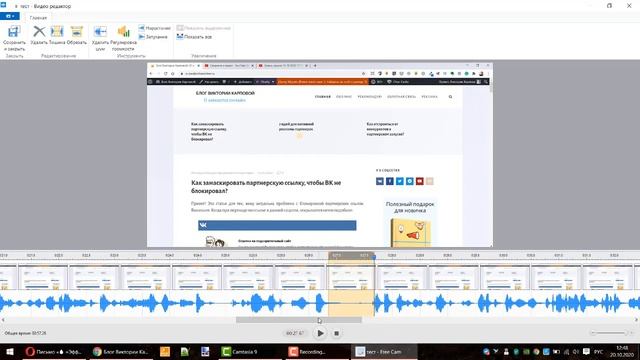Apply the fade-out (Затухание) effect

click(x=153, y=37)
